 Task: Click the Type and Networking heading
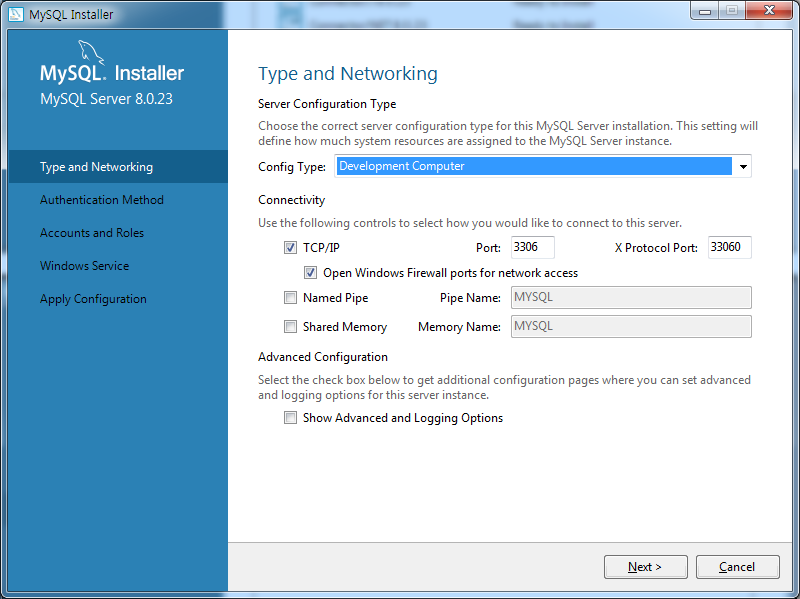click(347, 74)
